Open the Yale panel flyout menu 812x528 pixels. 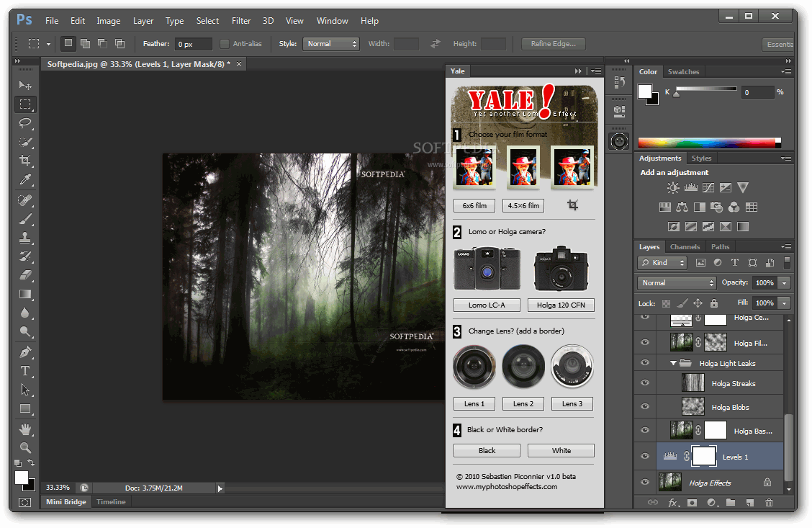[x=596, y=71]
